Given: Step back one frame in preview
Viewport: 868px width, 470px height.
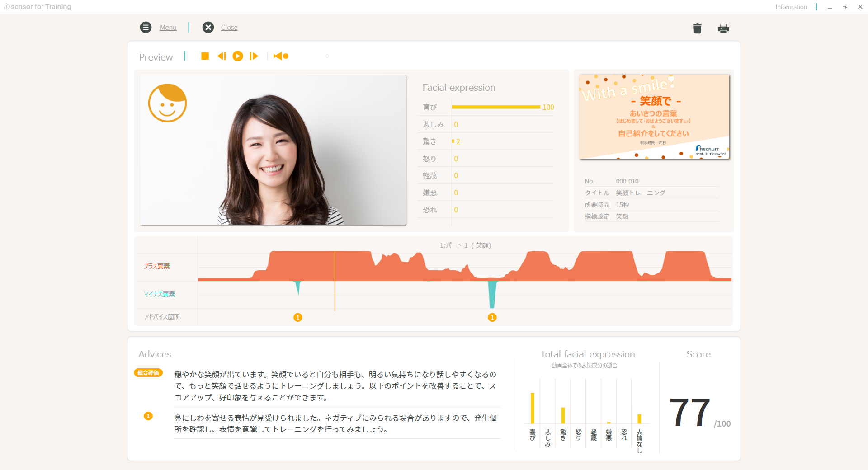Looking at the screenshot, I should tap(221, 56).
